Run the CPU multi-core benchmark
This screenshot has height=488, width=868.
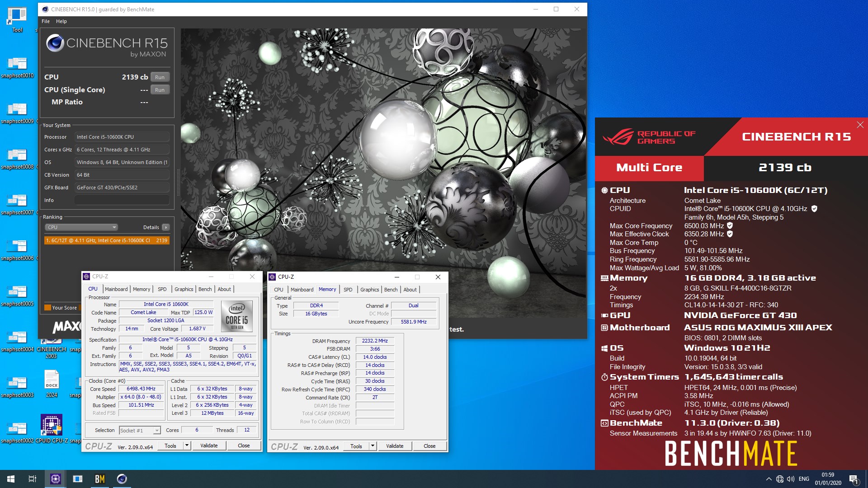click(160, 77)
